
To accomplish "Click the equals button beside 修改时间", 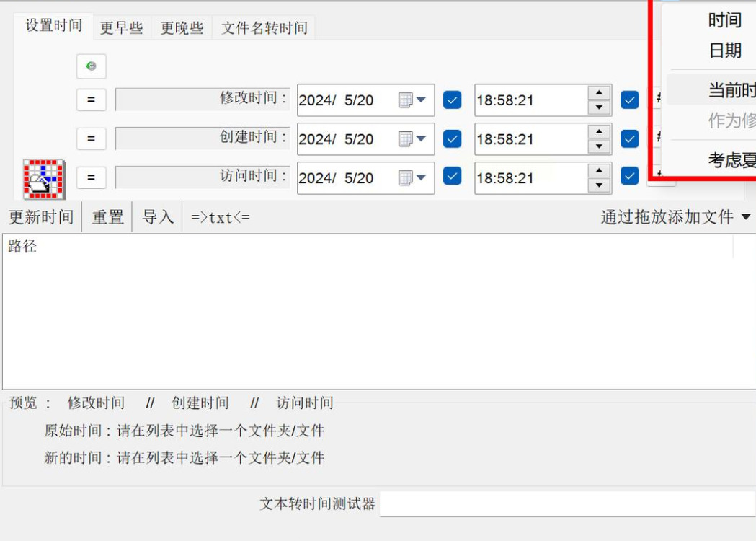I will pos(91,100).
